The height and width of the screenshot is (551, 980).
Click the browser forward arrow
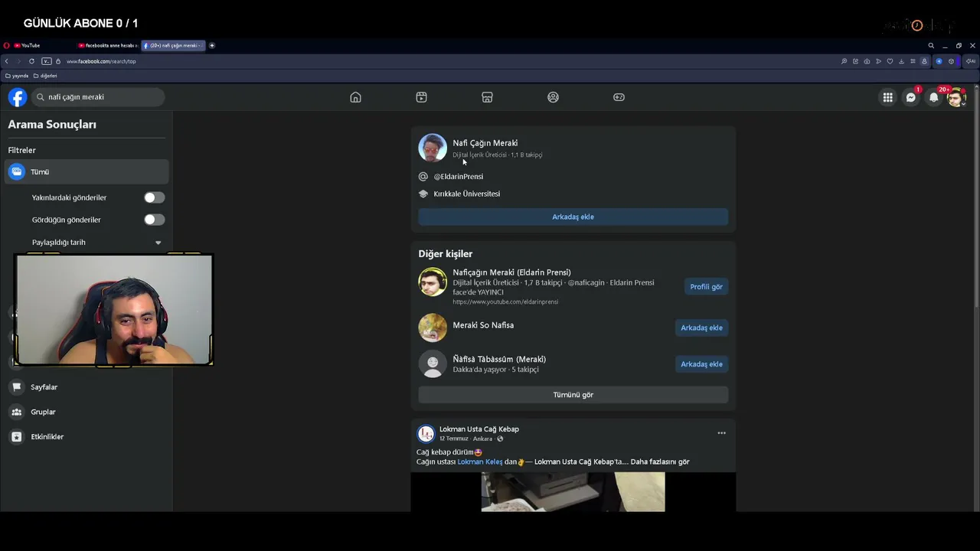tap(18, 61)
